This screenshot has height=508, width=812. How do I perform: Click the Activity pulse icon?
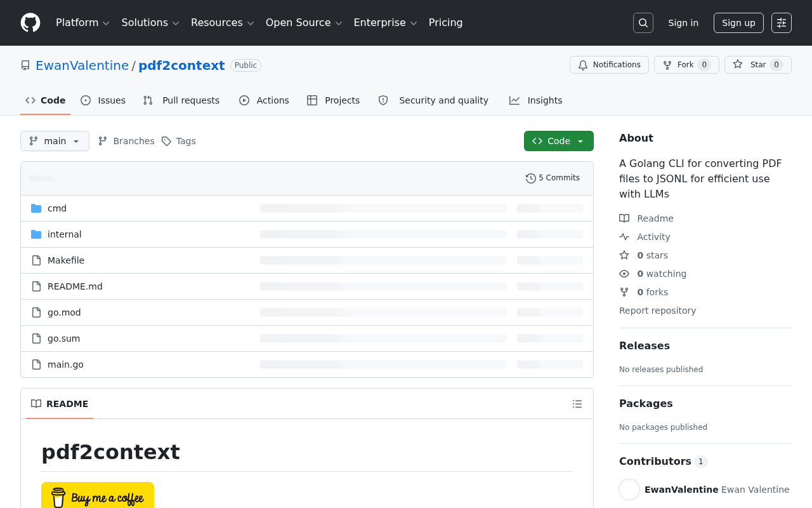pos(624,237)
